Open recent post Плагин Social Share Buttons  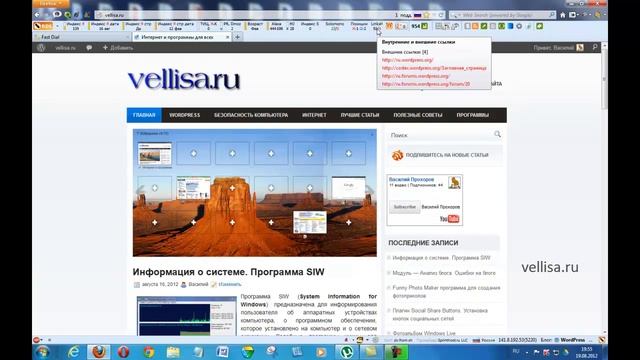click(x=440, y=314)
